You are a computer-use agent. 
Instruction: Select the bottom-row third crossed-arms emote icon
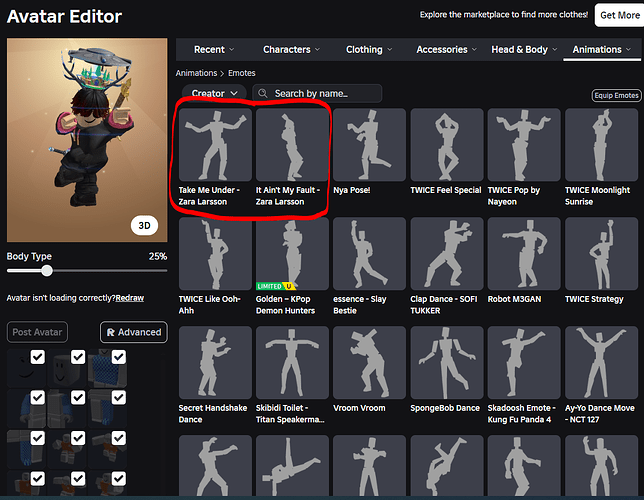click(369, 465)
